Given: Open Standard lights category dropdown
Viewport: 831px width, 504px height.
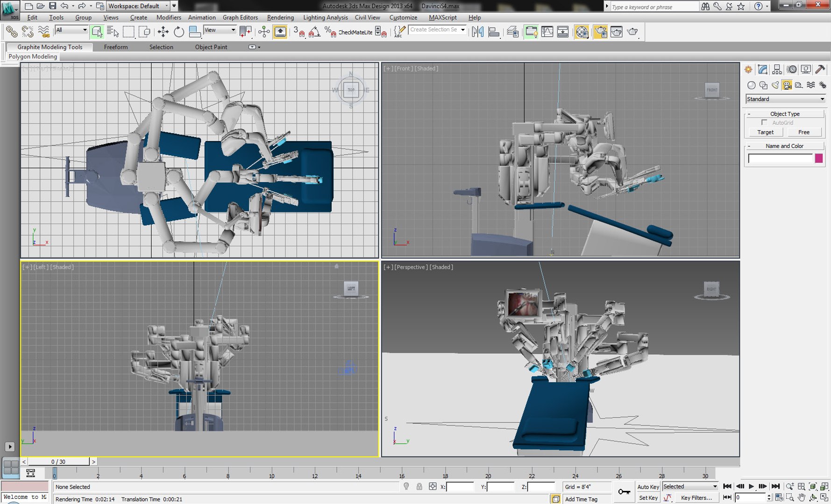Looking at the screenshot, I should 785,99.
